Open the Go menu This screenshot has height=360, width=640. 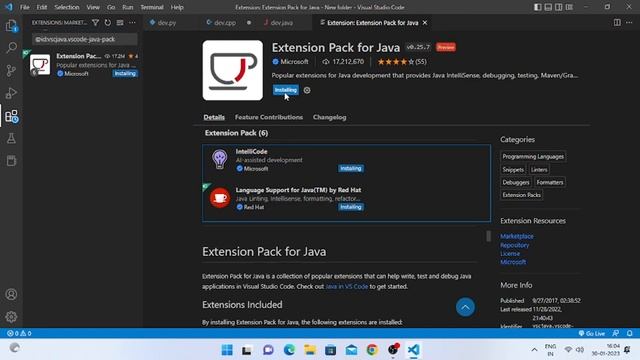point(111,7)
